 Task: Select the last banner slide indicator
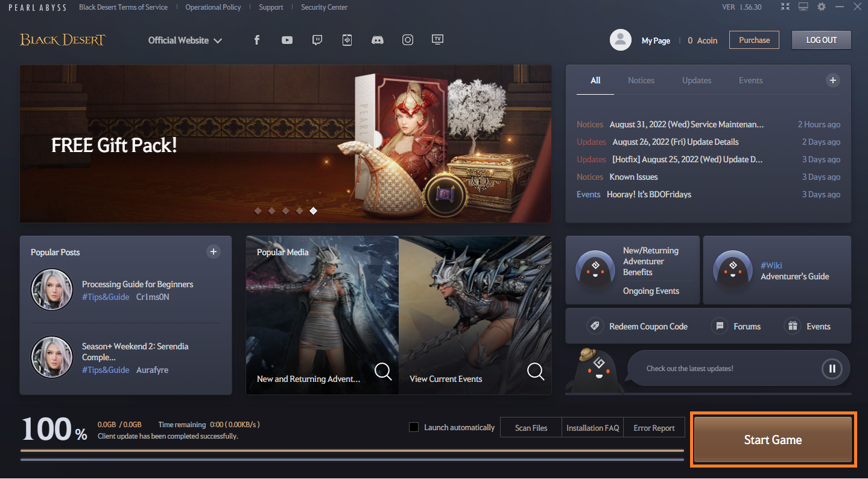313,211
